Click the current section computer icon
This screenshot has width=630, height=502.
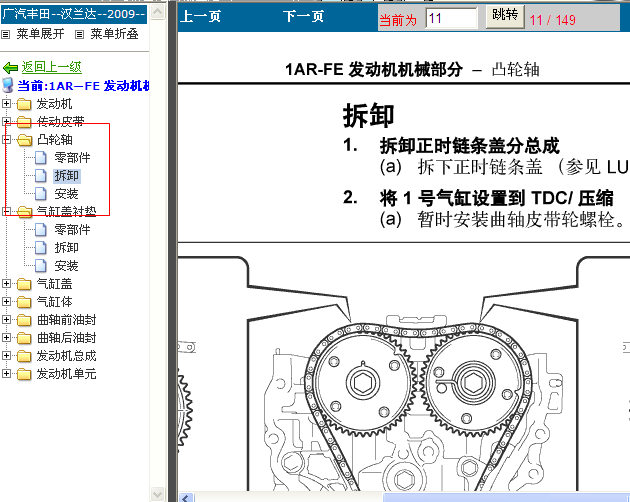[x=8, y=85]
